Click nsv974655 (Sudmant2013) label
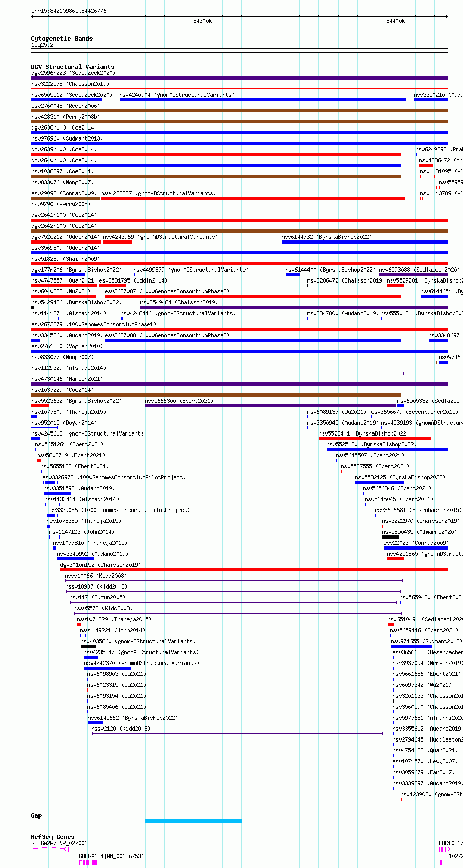 (x=427, y=642)
